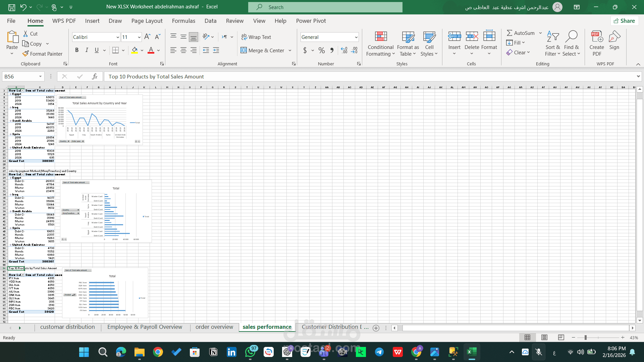Click the Create PDF icon
This screenshot has width=644, height=362.
click(x=597, y=37)
